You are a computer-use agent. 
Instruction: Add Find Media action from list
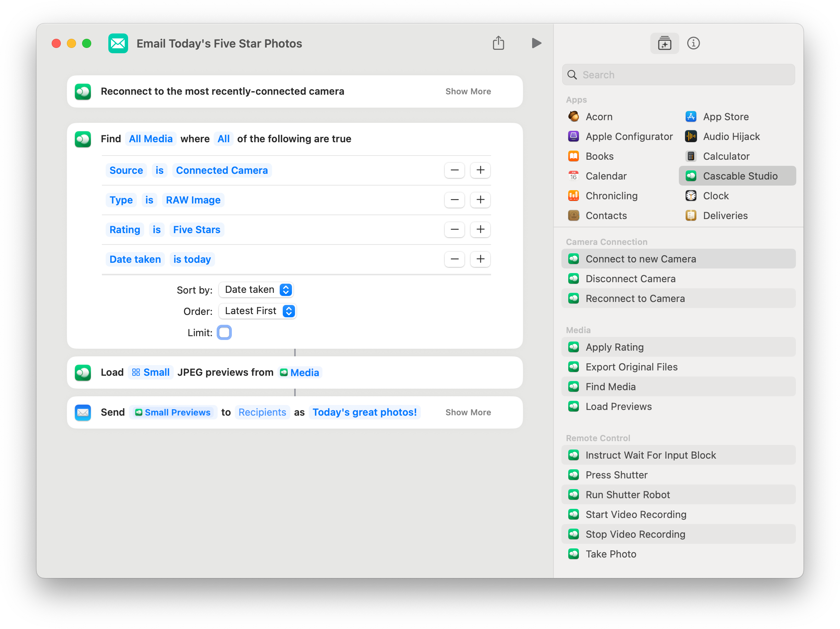[x=678, y=387]
